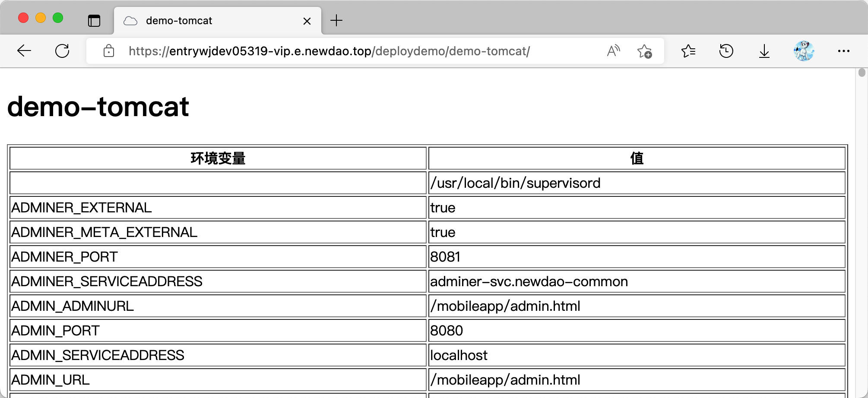Open Settings and more ellipsis menu
The width and height of the screenshot is (868, 398).
coord(843,51)
